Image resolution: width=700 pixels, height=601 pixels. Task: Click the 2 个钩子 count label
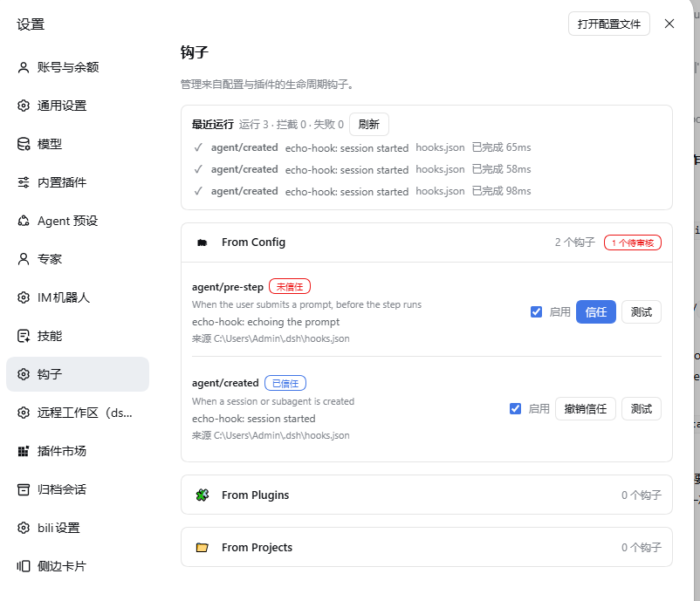pyautogui.click(x=575, y=242)
